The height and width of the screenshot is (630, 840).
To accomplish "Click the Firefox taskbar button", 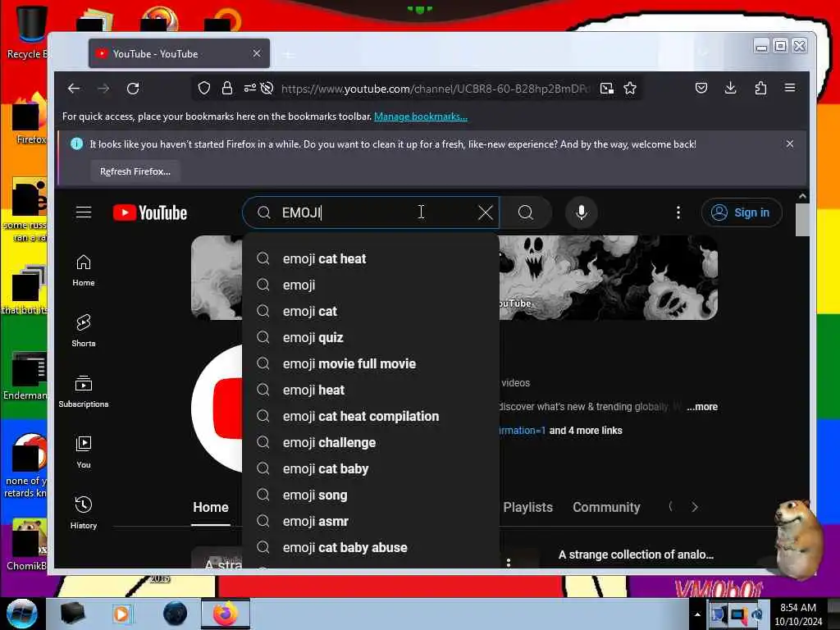I will point(226,614).
